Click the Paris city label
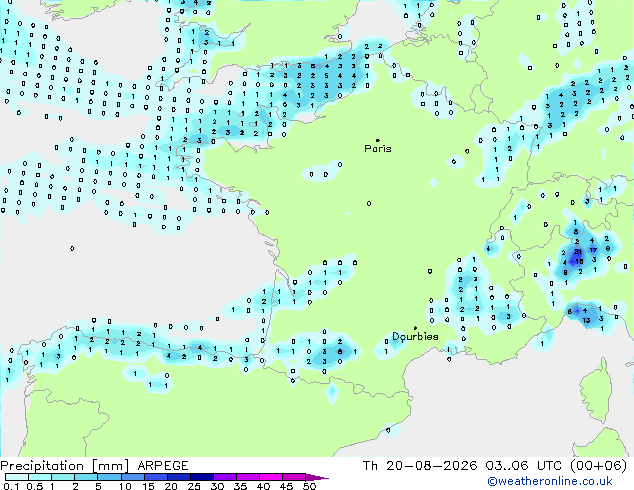 coord(378,149)
